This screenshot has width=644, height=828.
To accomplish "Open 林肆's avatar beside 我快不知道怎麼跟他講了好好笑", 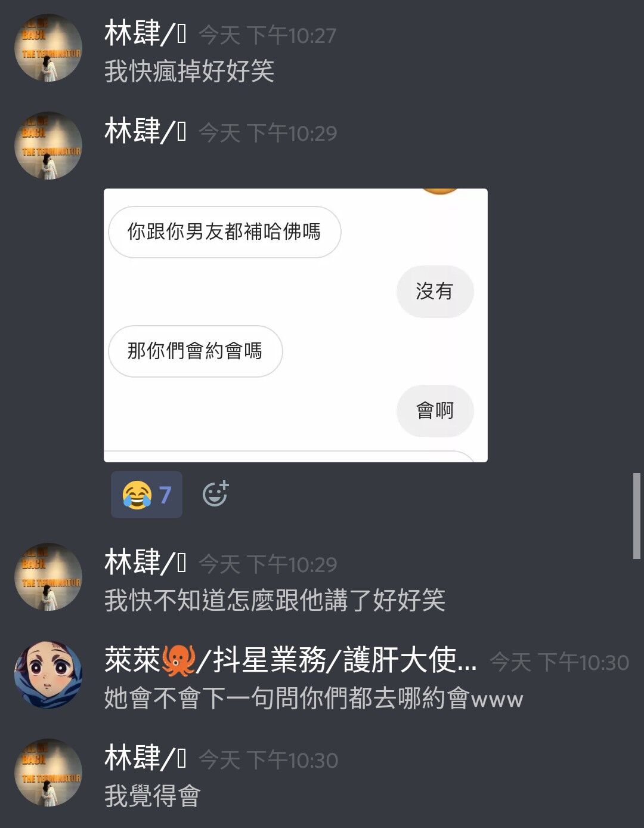I will [x=48, y=577].
